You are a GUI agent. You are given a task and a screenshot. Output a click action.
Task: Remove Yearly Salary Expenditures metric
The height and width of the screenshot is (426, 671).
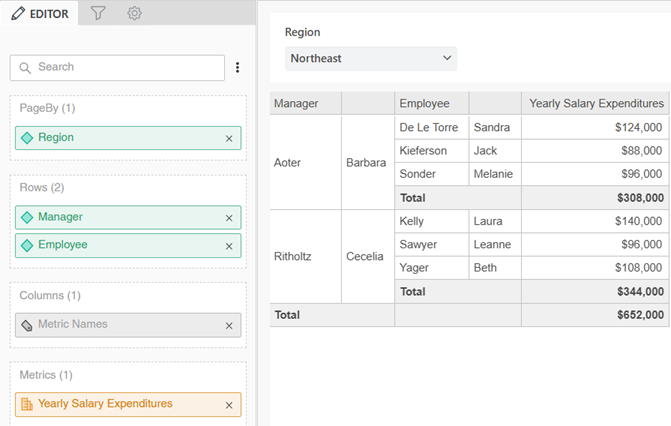229,405
